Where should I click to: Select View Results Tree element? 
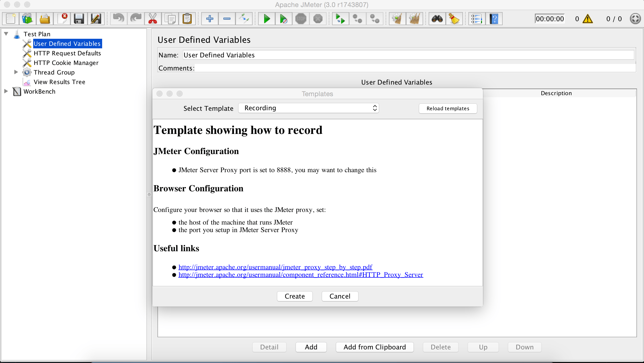(59, 82)
